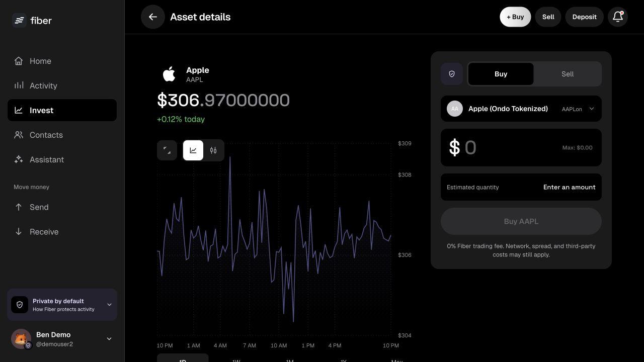Focus the dollar amount input field

coord(521,148)
